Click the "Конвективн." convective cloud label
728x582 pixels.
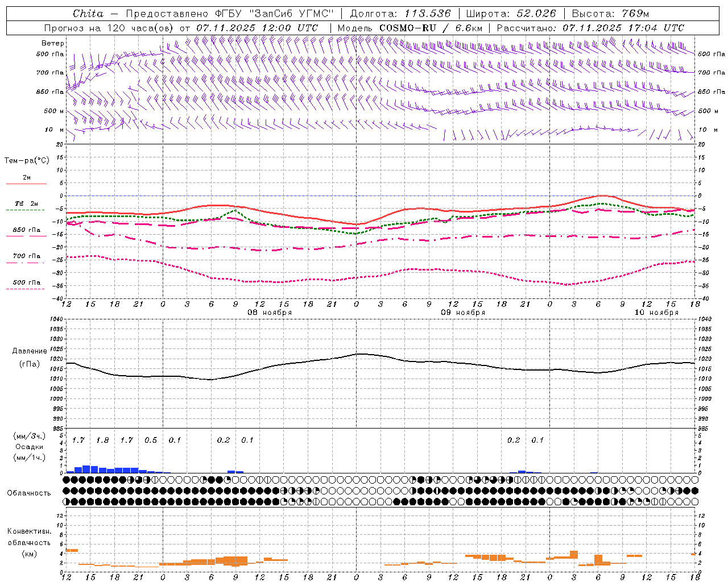[x=30, y=532]
